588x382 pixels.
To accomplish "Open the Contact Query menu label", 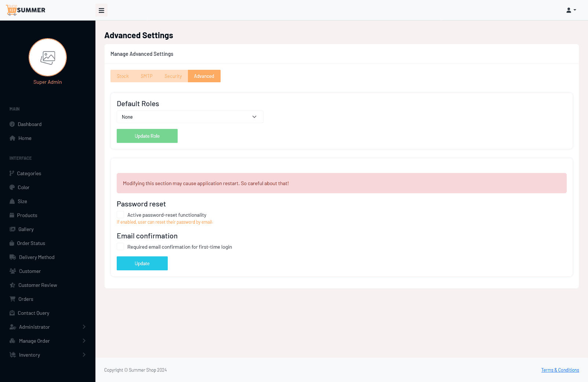I will click(33, 313).
